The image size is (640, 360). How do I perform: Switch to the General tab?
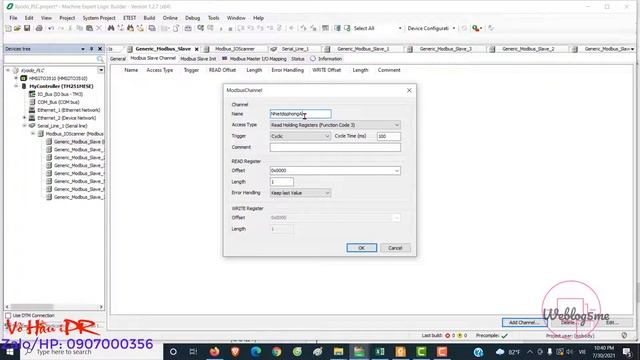click(118, 59)
